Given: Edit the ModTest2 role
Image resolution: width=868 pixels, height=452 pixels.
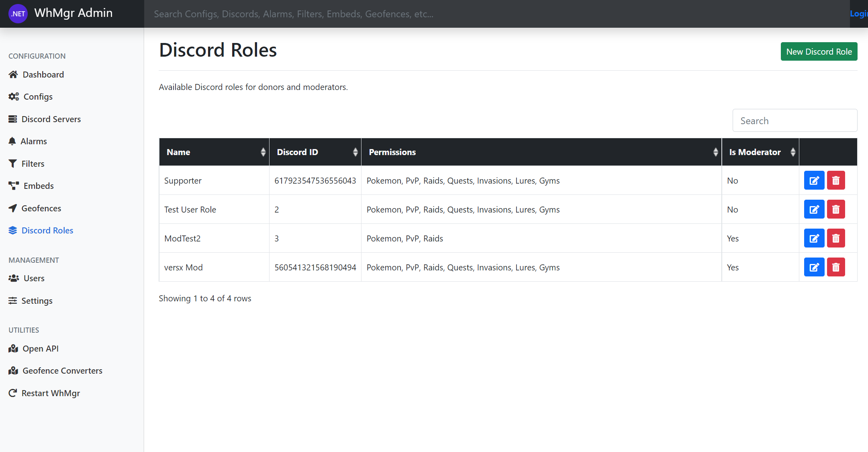Looking at the screenshot, I should pyautogui.click(x=814, y=238).
